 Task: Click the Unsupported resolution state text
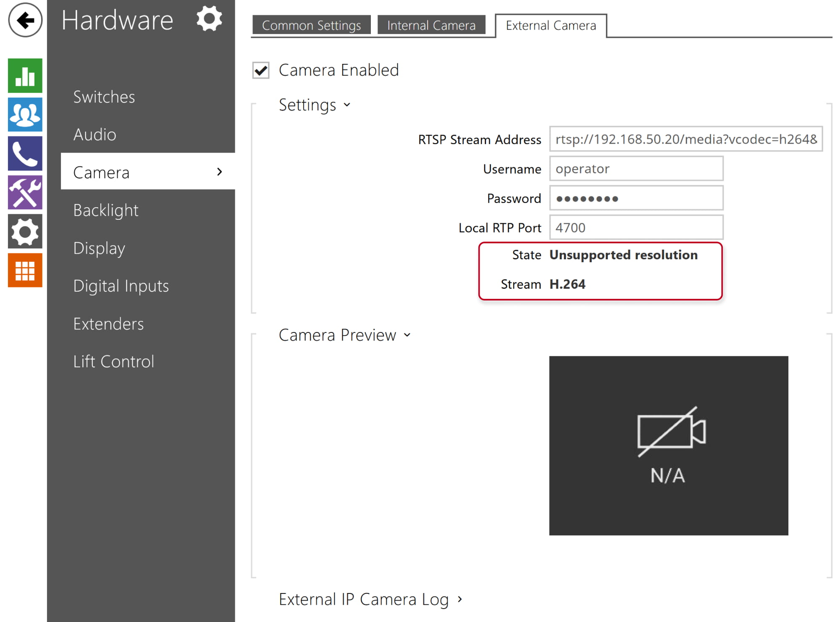click(623, 255)
